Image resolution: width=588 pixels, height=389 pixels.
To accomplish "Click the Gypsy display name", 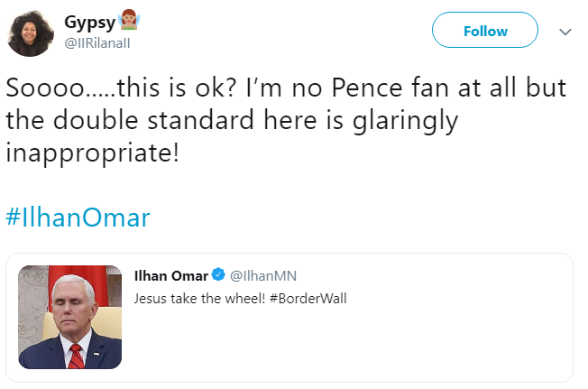I will 89,23.
